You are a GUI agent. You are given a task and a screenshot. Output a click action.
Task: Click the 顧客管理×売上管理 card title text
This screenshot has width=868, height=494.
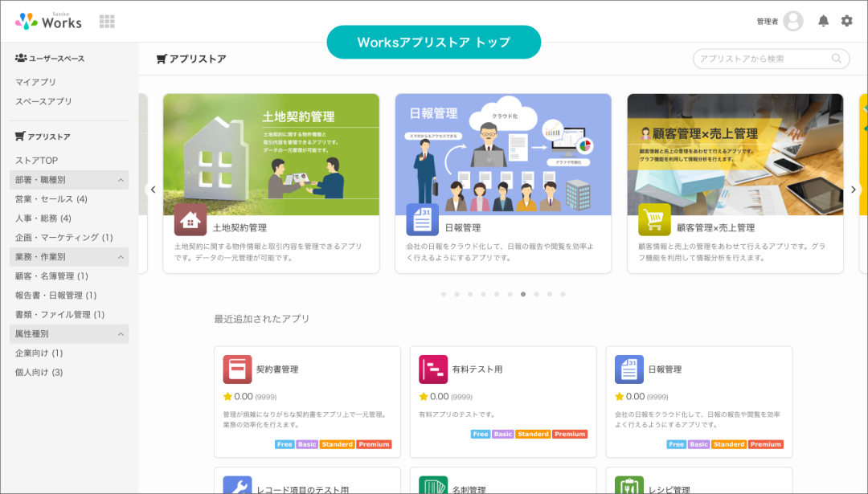coord(716,227)
